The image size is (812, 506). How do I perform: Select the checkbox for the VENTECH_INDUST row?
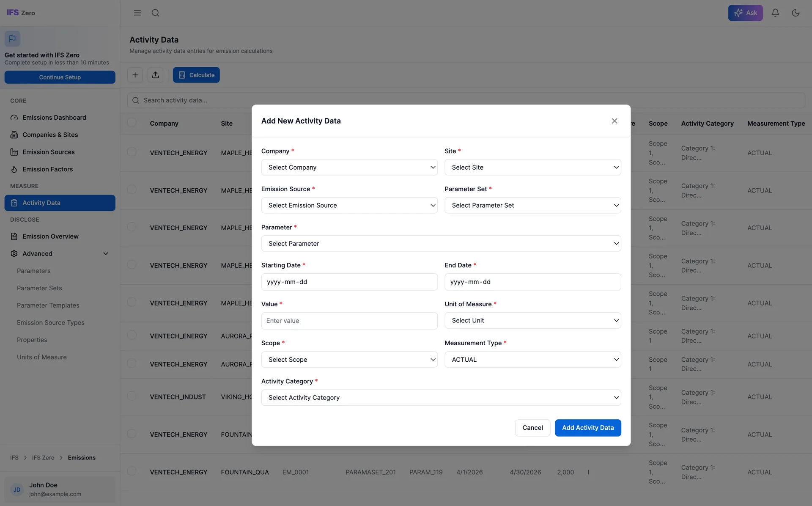[132, 396]
